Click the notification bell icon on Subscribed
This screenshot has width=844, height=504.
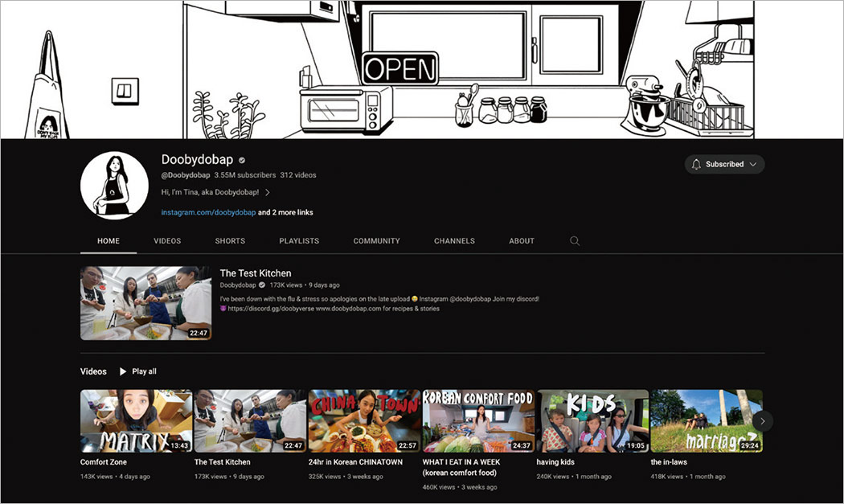pyautogui.click(x=696, y=164)
